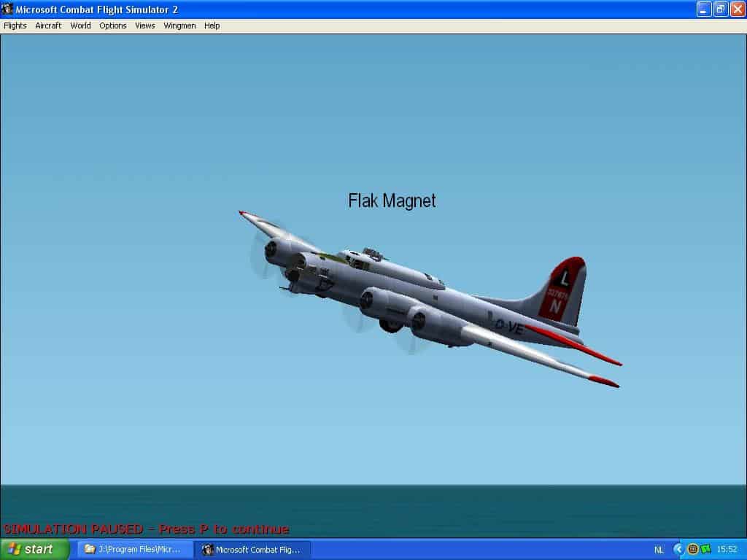
Task: Minimize the Combat Flight Simulator window
Action: 704,9
